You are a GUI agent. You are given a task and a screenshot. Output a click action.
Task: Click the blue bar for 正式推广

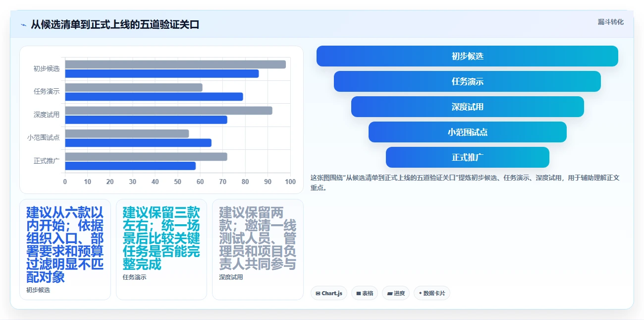[130, 166]
